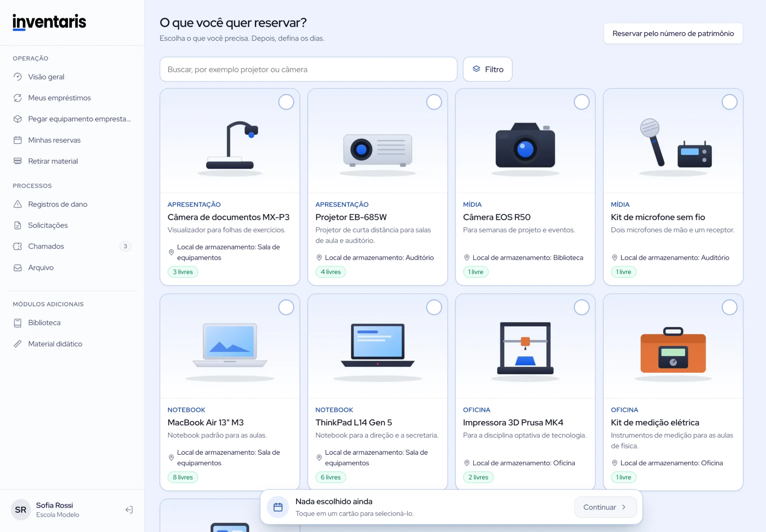This screenshot has width=766, height=532.
Task: Click the Solicitações document icon
Action: click(18, 225)
